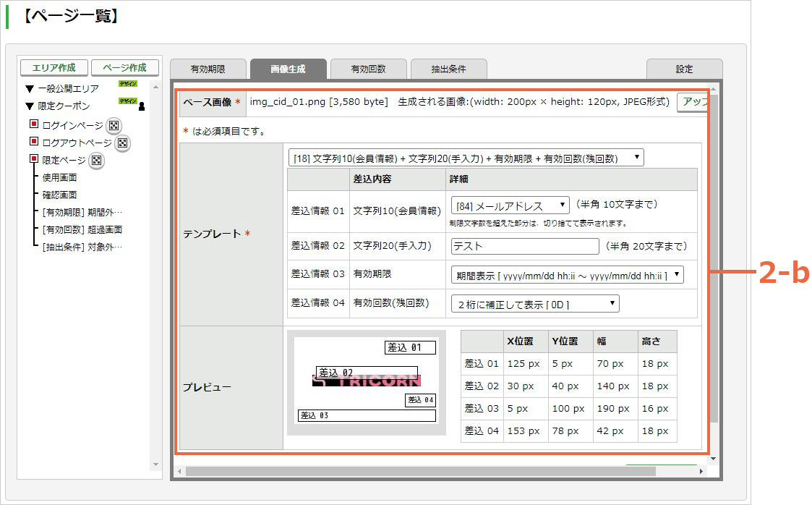This screenshot has width=812, height=505.
Task: Click the red square icon for 限定ページ
Action: tap(34, 158)
